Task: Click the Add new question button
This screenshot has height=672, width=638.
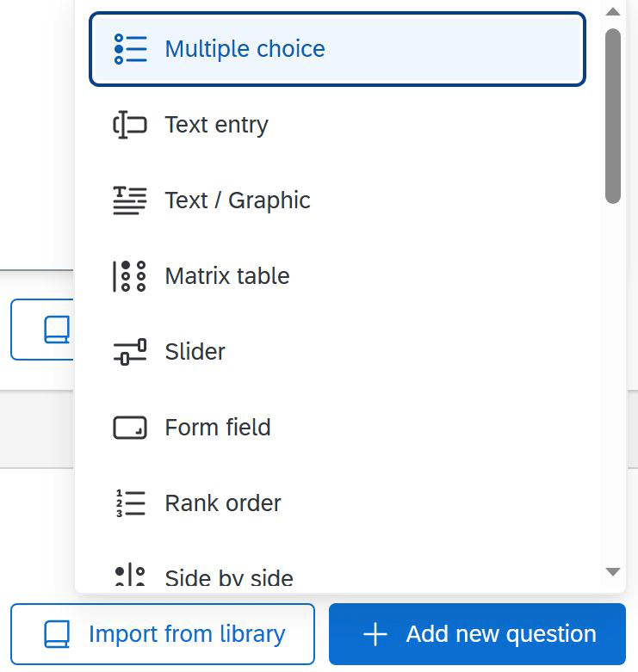Action: pos(477,634)
